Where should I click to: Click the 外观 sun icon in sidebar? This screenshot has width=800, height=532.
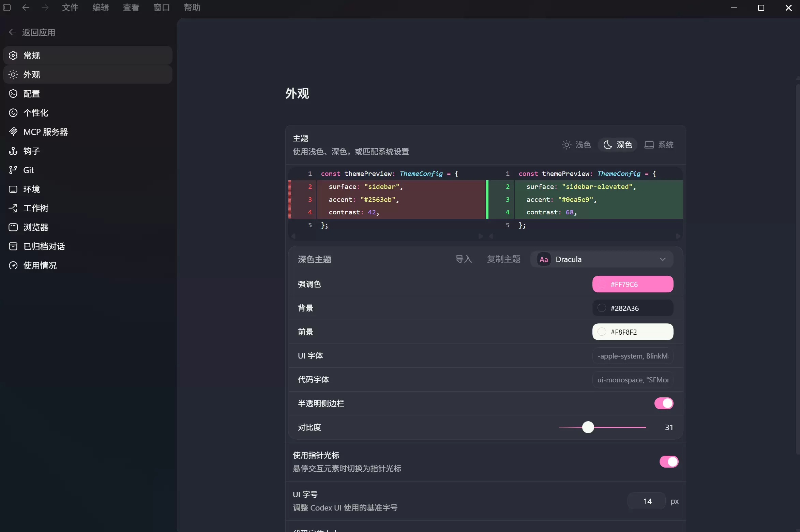[13, 75]
